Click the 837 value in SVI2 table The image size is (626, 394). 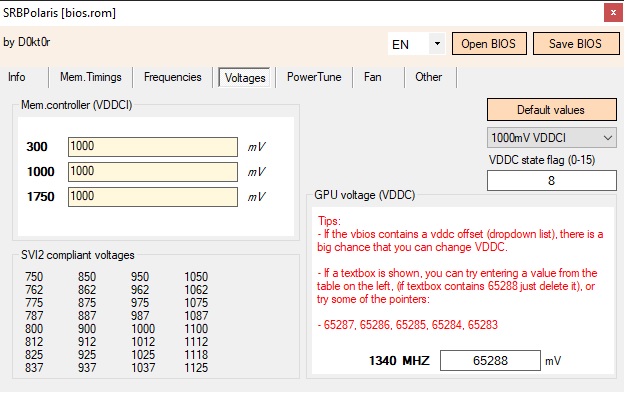click(x=34, y=368)
